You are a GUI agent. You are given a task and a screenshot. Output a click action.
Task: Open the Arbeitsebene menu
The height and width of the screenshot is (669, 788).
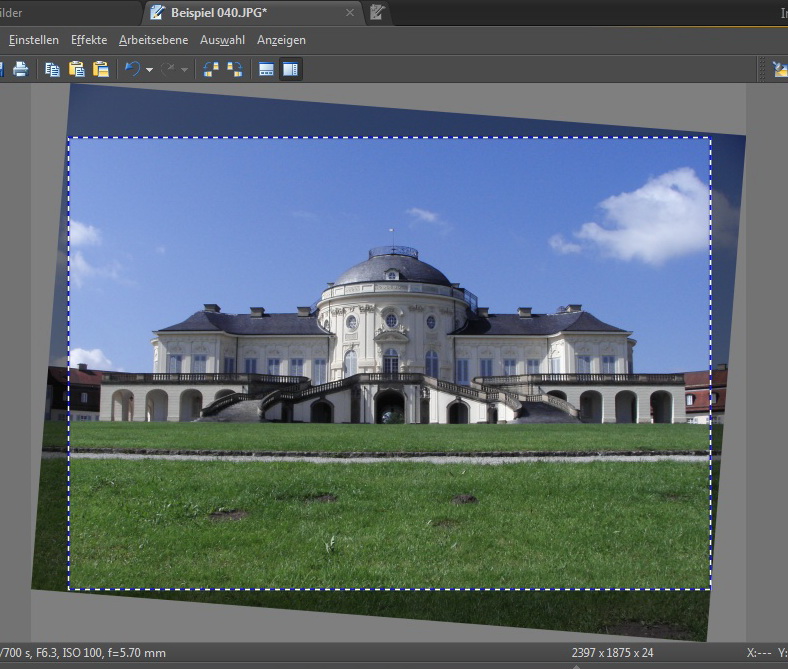[153, 40]
